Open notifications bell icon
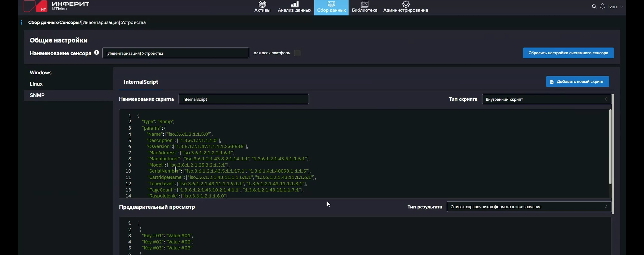 click(x=603, y=7)
